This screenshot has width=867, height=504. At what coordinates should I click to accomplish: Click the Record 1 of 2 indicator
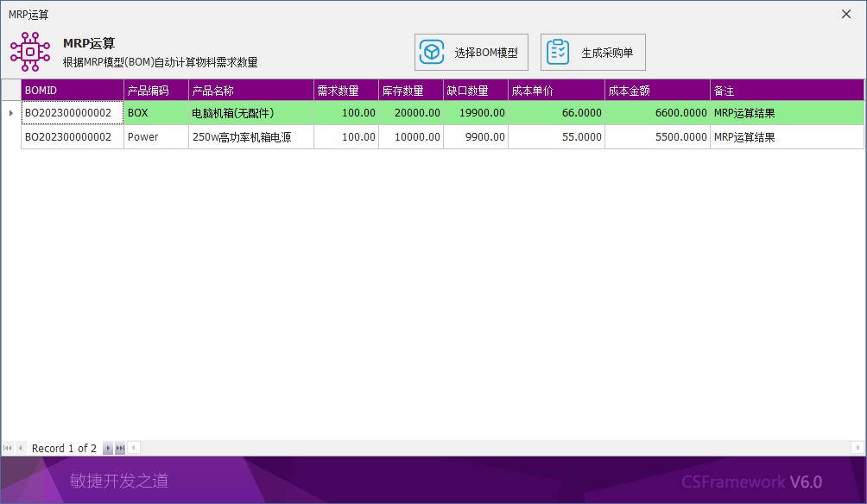pyautogui.click(x=64, y=448)
